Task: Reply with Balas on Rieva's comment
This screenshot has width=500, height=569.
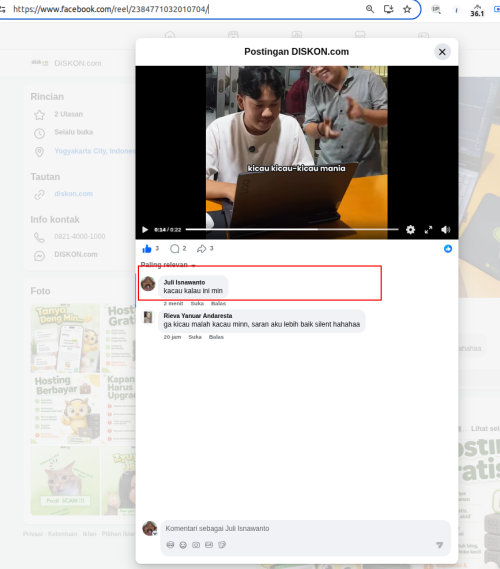Action: point(216,337)
